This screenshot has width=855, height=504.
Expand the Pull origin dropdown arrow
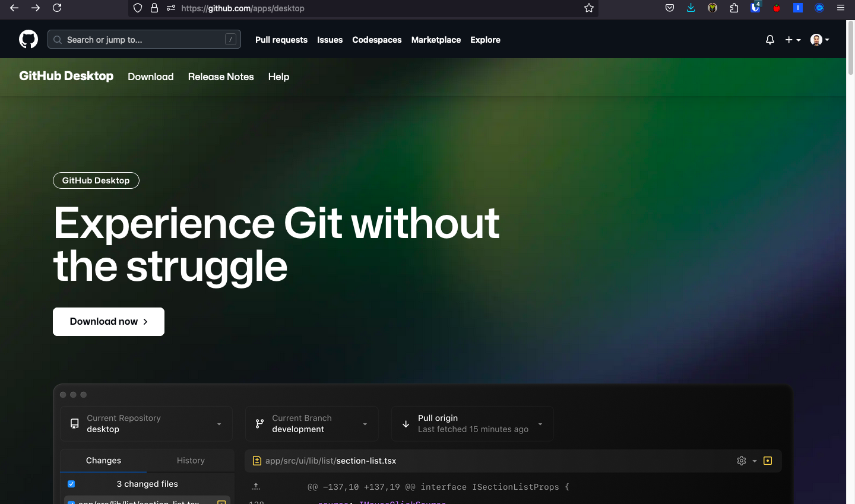click(540, 424)
